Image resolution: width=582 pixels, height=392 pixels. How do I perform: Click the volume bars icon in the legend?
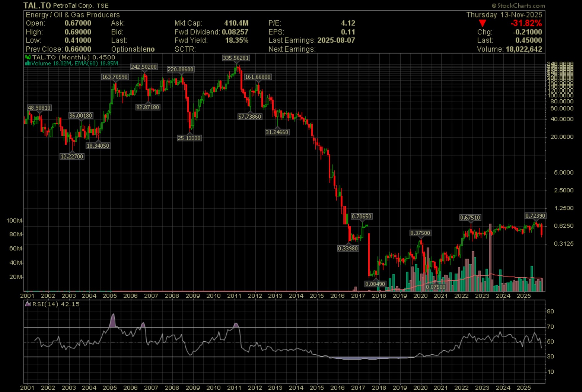(x=28, y=63)
